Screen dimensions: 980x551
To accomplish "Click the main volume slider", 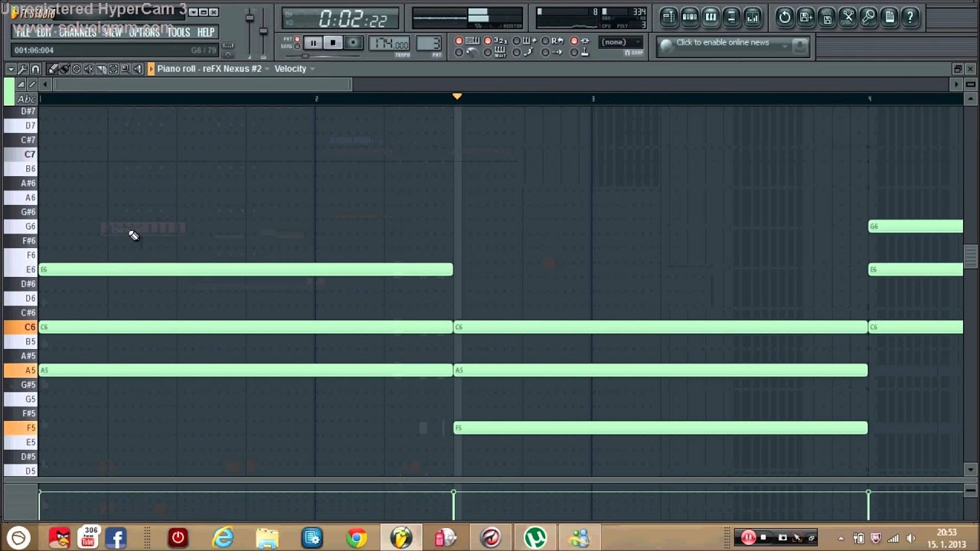I will [250, 32].
